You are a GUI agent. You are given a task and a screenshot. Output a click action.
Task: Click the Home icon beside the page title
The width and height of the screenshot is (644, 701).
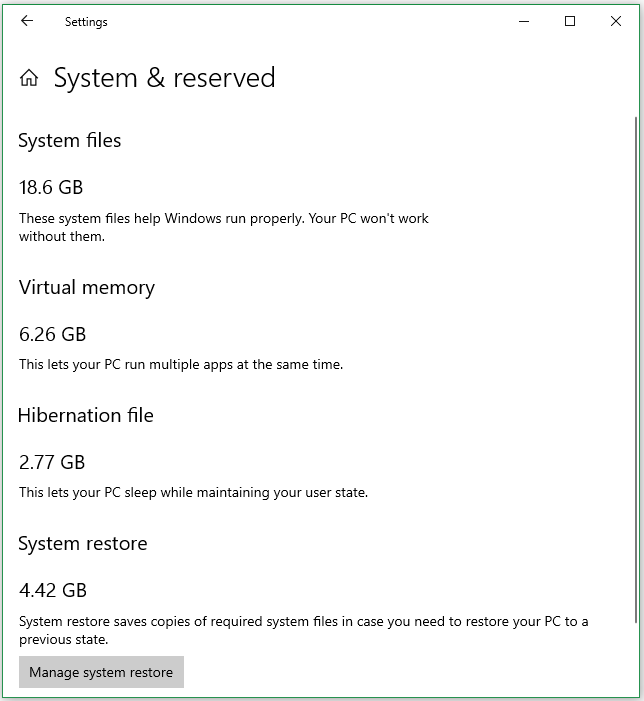(29, 78)
